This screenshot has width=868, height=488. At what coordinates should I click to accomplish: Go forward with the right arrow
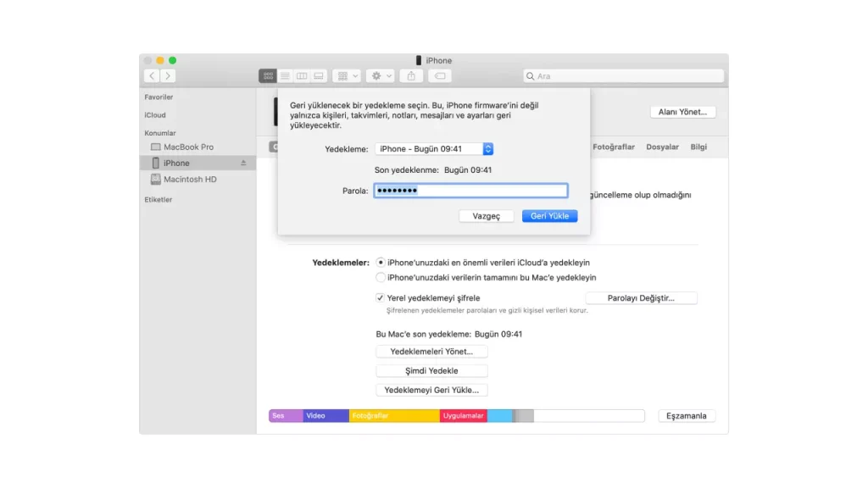[168, 75]
